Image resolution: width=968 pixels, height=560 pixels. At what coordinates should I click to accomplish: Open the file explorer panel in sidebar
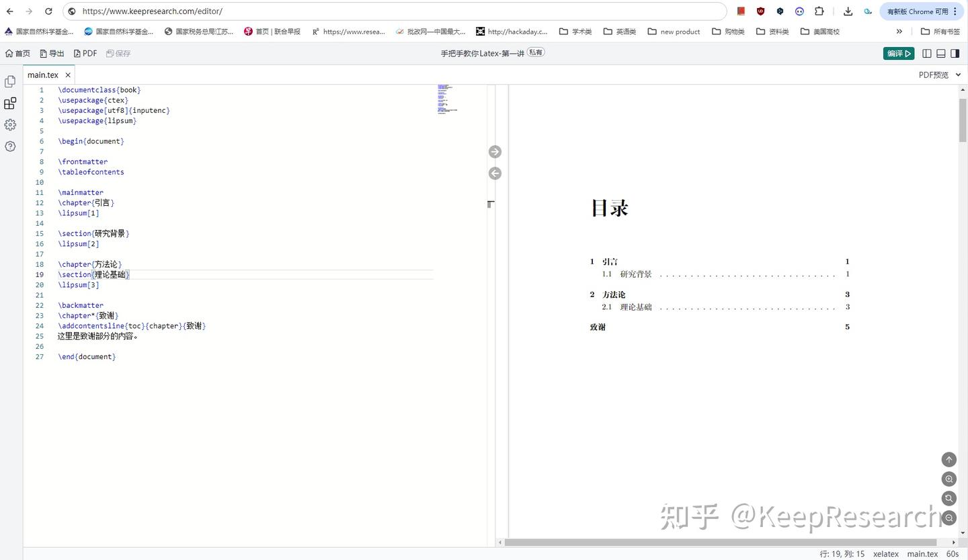click(x=10, y=81)
